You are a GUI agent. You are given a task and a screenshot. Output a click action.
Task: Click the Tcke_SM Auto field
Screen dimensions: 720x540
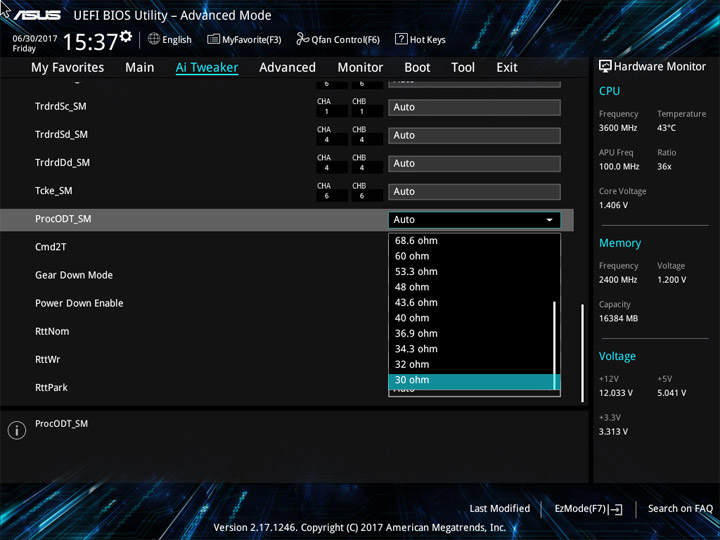[474, 192]
